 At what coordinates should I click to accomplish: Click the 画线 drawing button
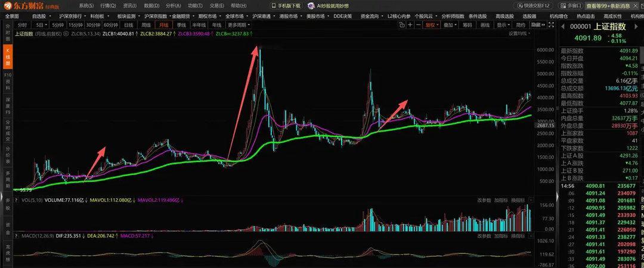(485, 25)
